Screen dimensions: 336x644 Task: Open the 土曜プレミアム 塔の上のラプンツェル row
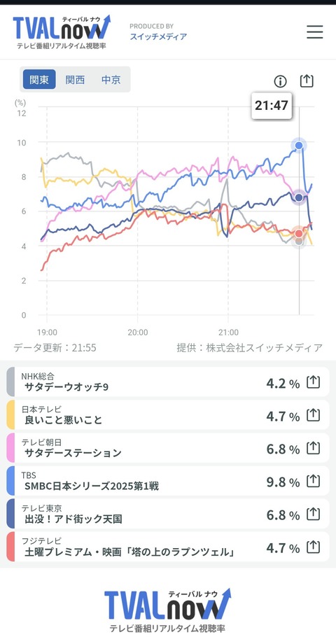coord(167,546)
